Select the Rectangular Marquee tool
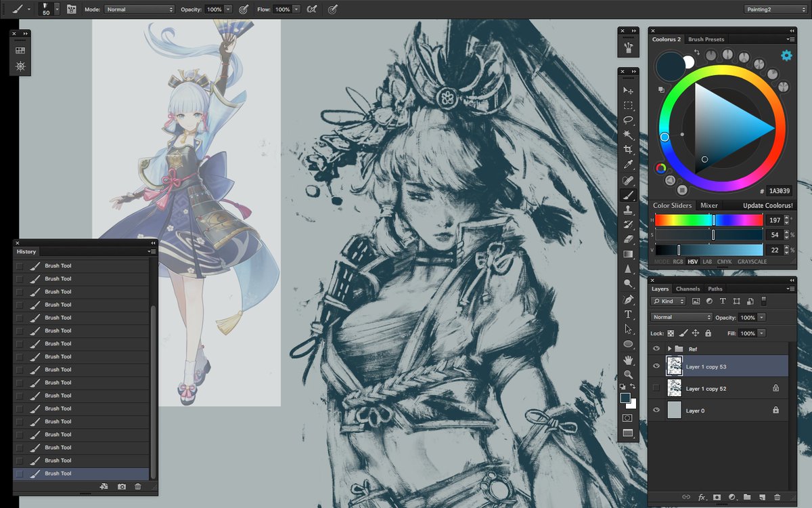Screen dimensions: 812x508 [x=628, y=105]
